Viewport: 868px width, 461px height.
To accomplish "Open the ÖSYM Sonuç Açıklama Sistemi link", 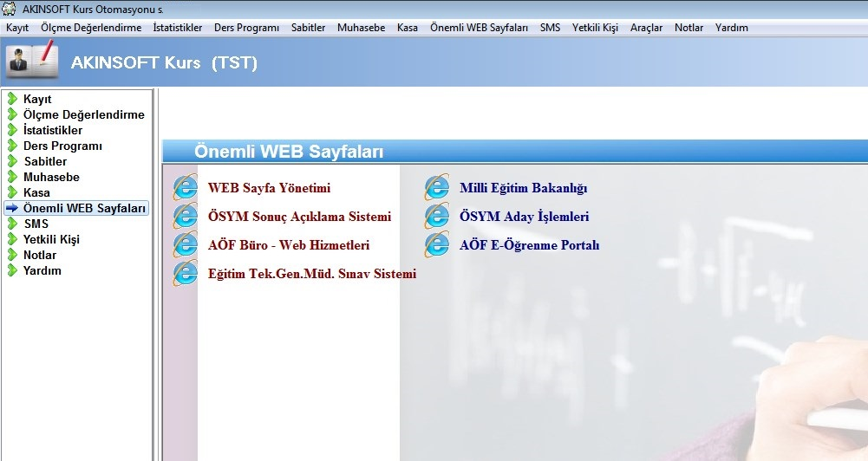I will [299, 217].
